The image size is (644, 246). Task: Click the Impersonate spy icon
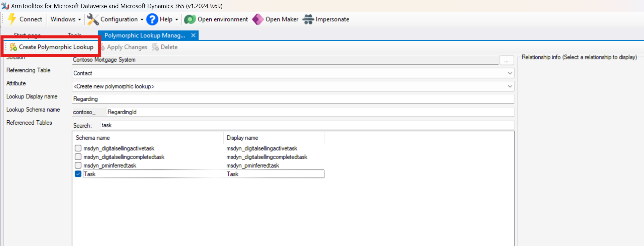(x=308, y=19)
